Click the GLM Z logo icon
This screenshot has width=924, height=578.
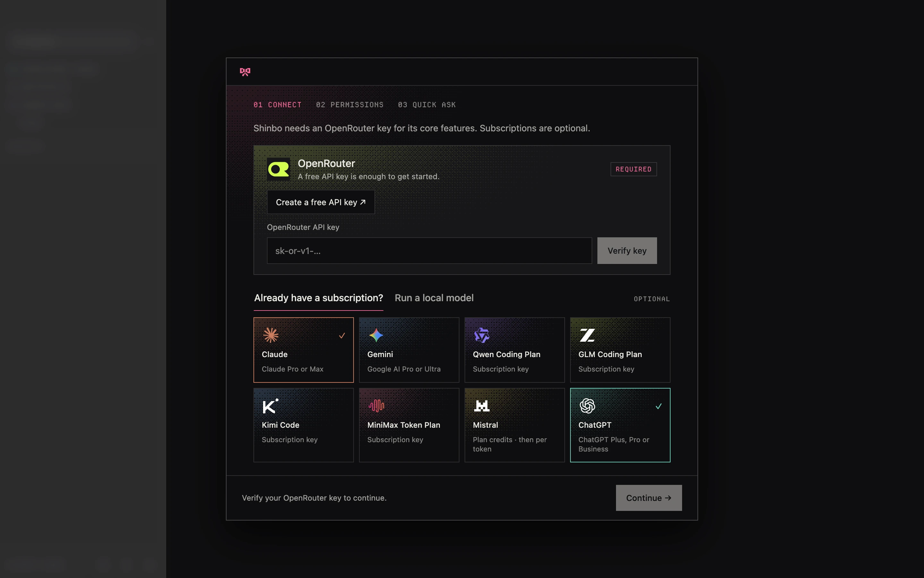tap(587, 335)
